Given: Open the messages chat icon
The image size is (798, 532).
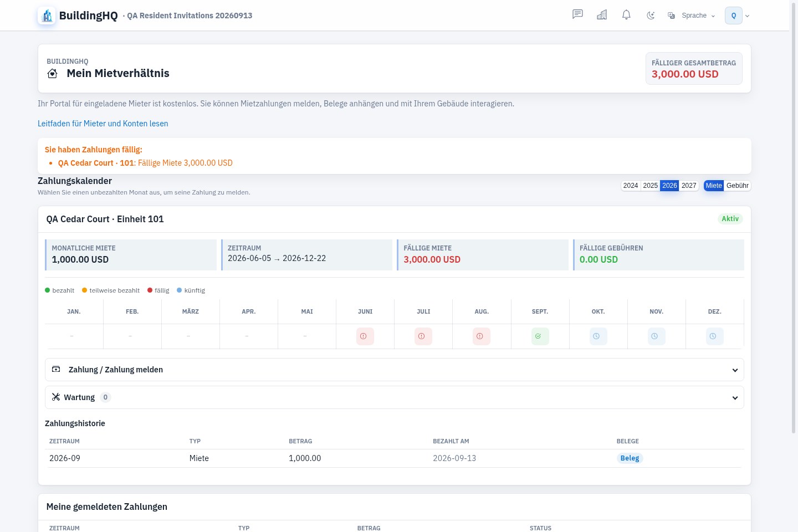Looking at the screenshot, I should coord(577,15).
